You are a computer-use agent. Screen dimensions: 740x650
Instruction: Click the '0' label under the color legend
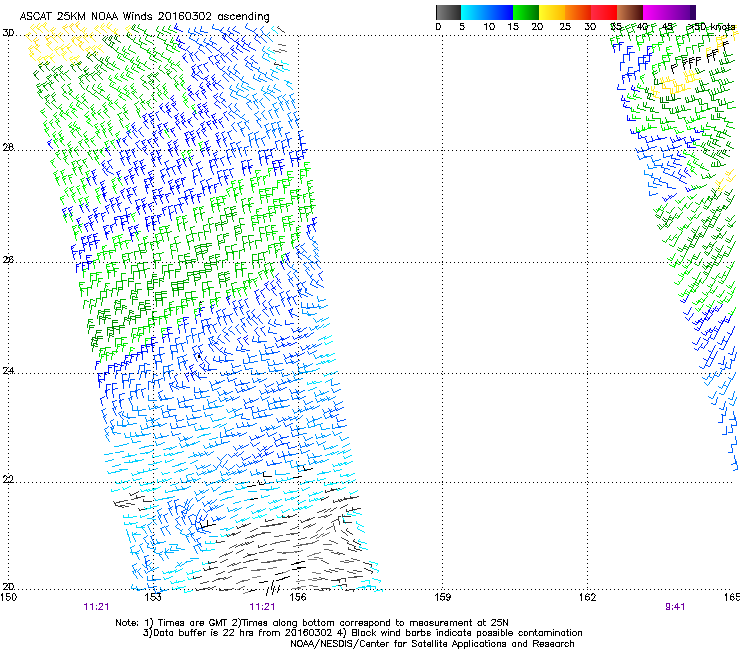pyautogui.click(x=438, y=27)
